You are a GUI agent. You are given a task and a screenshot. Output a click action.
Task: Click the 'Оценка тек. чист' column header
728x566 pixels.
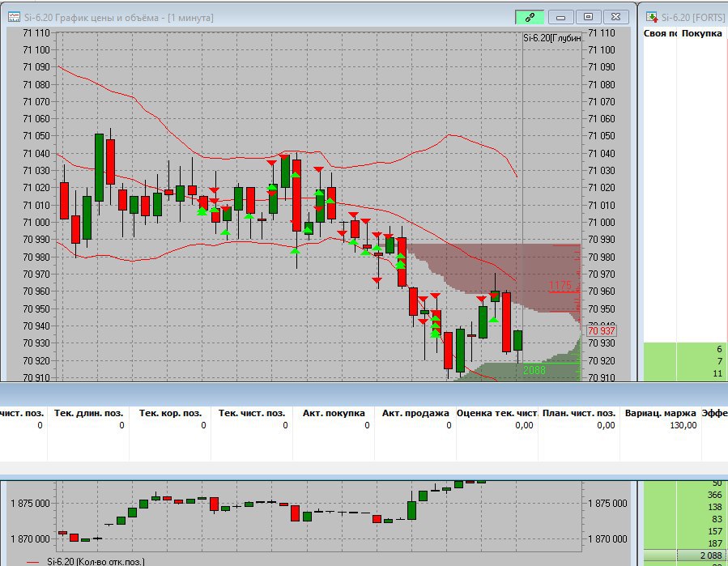click(x=497, y=413)
